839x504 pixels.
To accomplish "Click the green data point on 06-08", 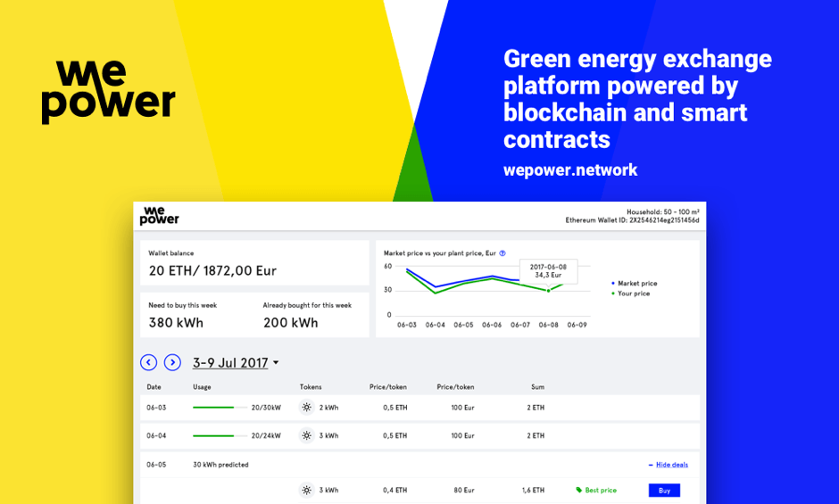I will click(x=548, y=291).
